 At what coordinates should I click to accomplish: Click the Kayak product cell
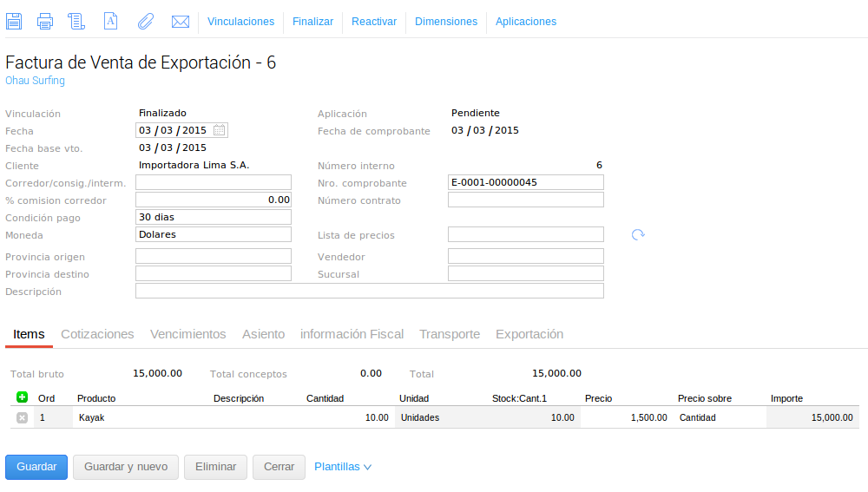[x=141, y=418]
